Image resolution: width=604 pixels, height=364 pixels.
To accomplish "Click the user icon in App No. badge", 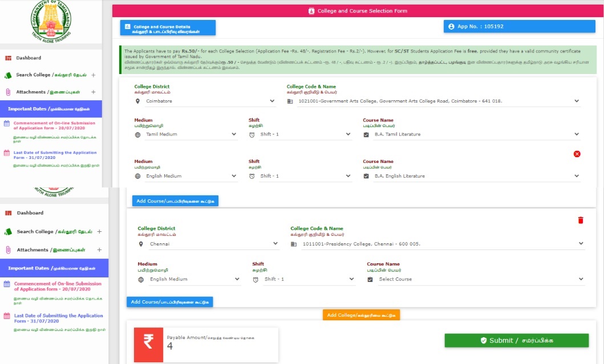I will (451, 27).
